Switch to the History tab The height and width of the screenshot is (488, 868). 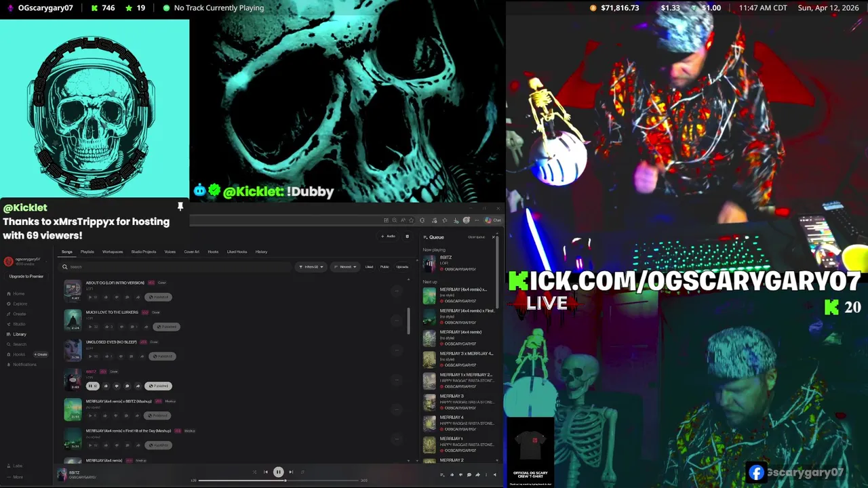pyautogui.click(x=261, y=251)
